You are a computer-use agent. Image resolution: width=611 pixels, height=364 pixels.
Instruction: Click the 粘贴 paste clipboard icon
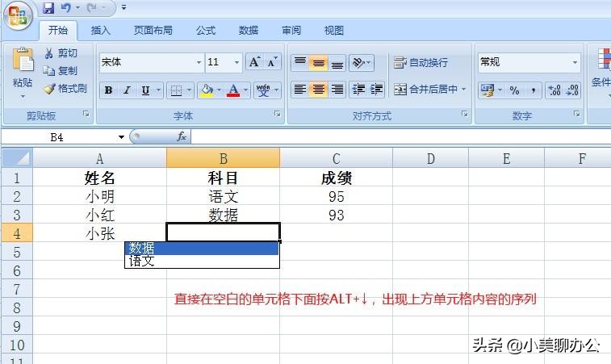click(23, 60)
